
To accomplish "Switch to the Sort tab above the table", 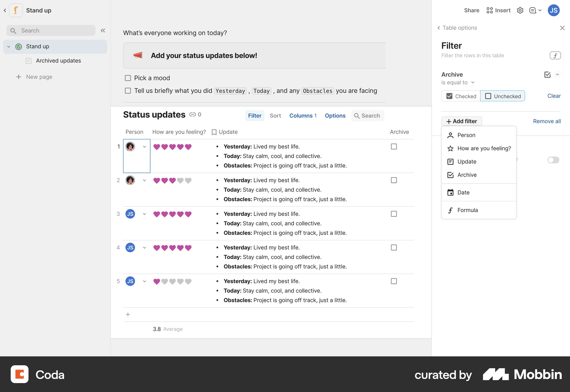I will [275, 116].
